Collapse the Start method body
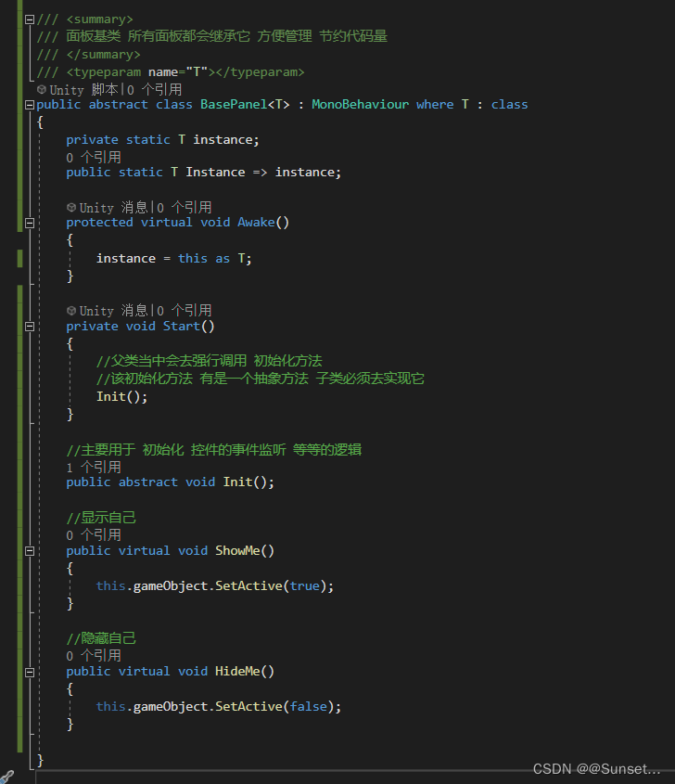Image resolution: width=675 pixels, height=784 pixels. [x=30, y=327]
